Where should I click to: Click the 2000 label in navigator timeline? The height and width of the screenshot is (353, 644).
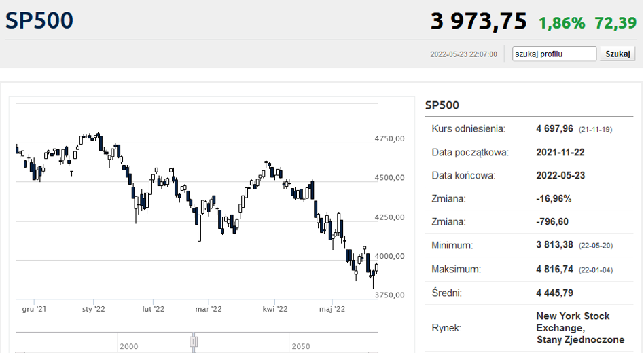click(x=128, y=346)
